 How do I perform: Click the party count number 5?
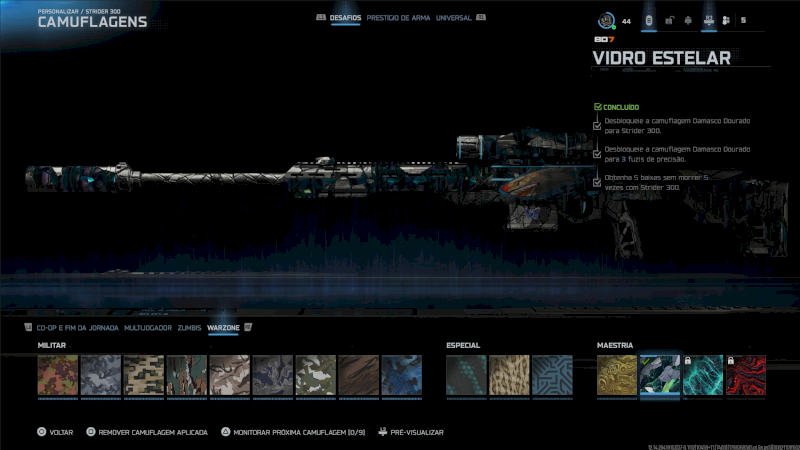743,20
